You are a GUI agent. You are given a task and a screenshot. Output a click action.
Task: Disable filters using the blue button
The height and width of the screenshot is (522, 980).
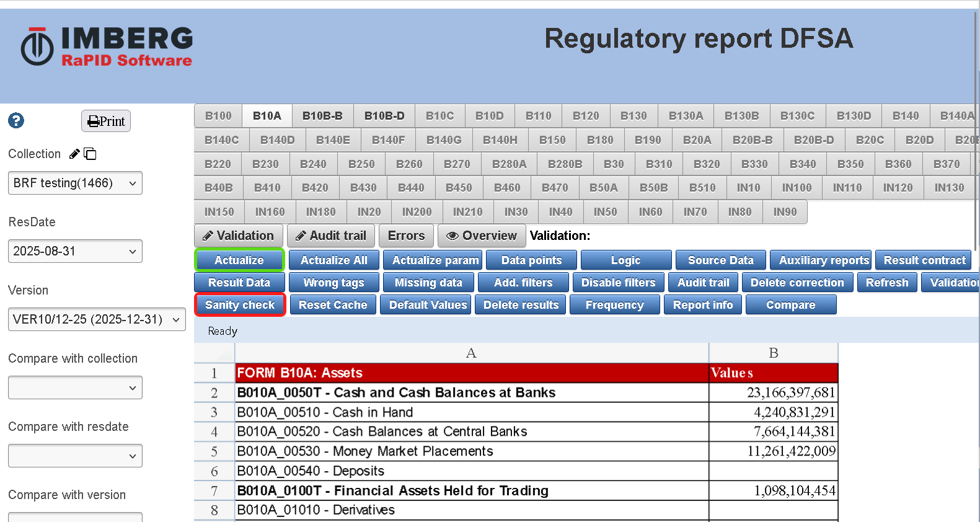point(618,283)
